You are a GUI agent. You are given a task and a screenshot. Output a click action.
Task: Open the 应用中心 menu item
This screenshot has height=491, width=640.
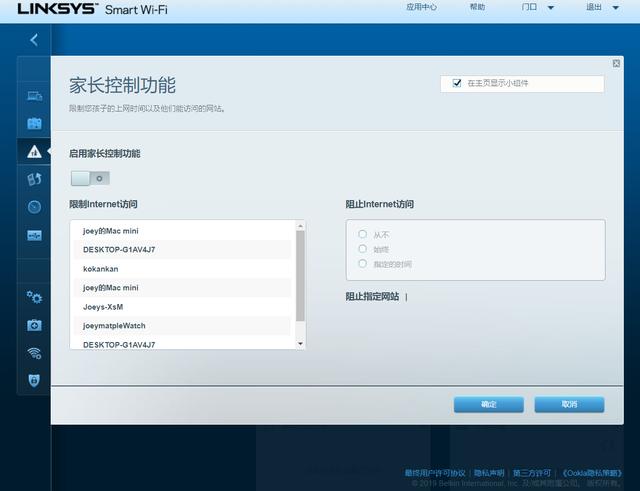pos(421,7)
